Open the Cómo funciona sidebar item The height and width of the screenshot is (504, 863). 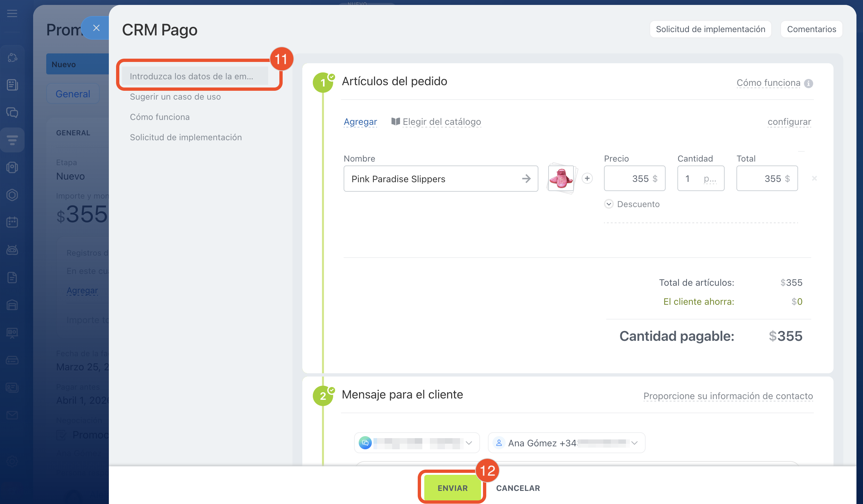coord(160,117)
